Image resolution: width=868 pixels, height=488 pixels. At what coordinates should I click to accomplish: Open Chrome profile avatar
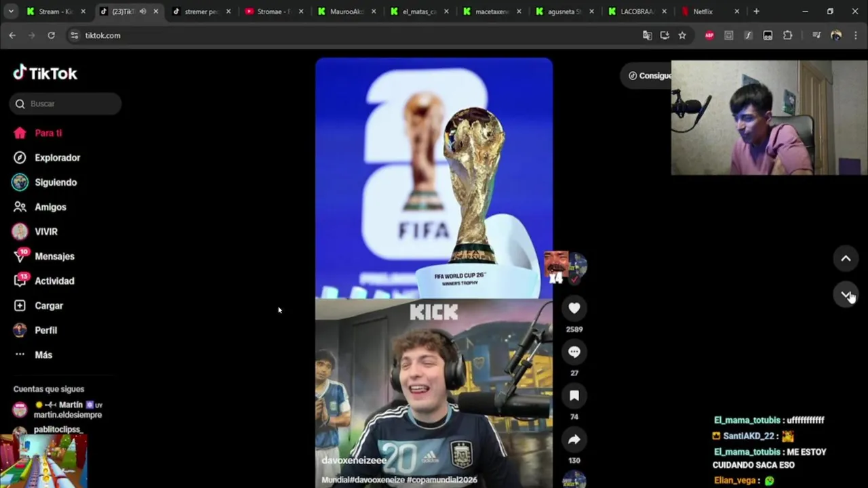coord(836,35)
